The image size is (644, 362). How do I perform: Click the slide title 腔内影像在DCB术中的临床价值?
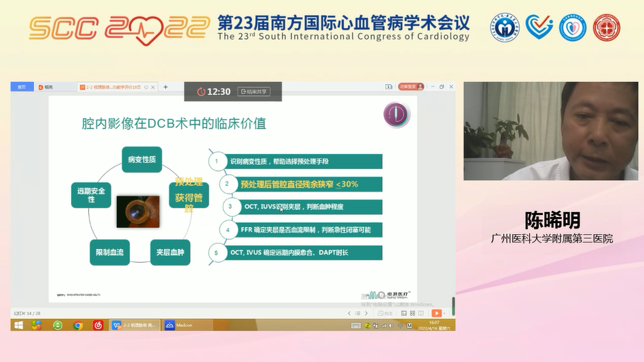click(x=174, y=123)
